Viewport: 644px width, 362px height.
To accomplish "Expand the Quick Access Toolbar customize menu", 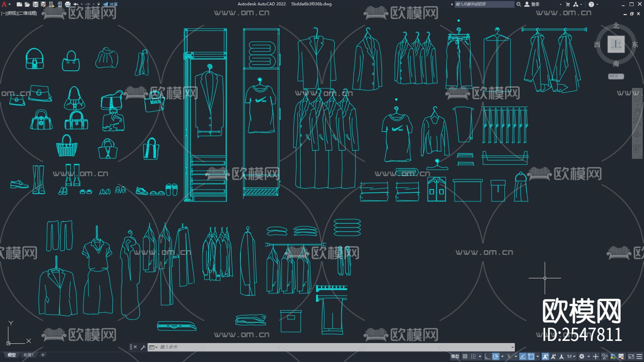I will (98, 4).
